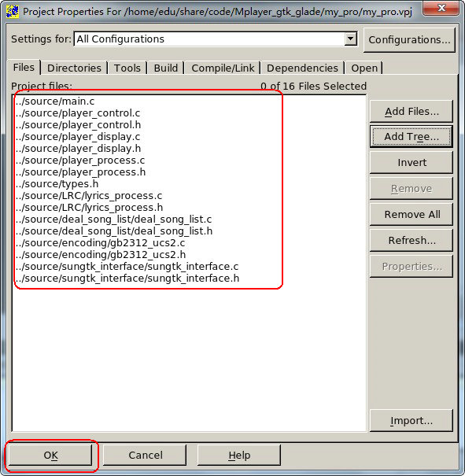This screenshot has width=465, height=476.
Task: Click the Import... button
Action: click(411, 420)
